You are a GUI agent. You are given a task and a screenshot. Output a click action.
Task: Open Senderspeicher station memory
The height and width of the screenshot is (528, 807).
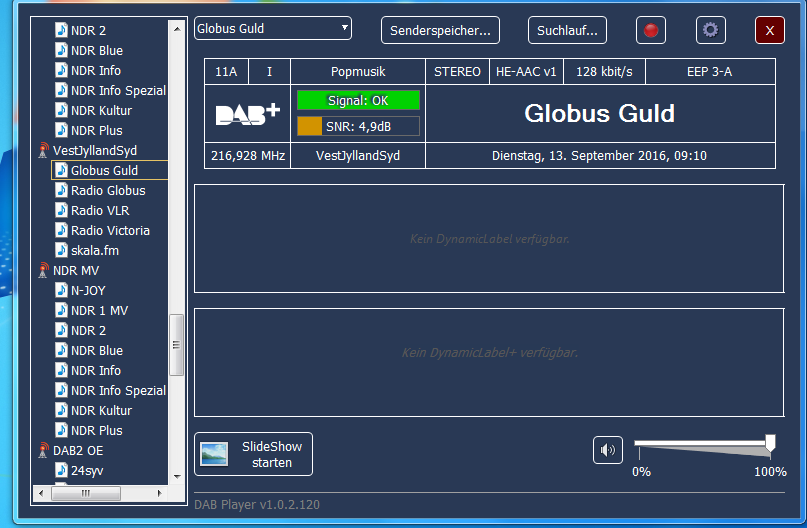coord(441,31)
